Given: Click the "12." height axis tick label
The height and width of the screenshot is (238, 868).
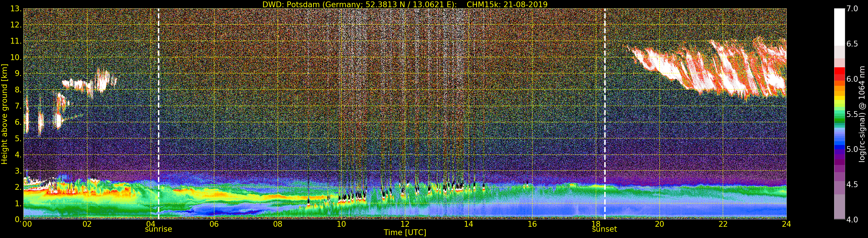Looking at the screenshot, I should [x=16, y=25].
